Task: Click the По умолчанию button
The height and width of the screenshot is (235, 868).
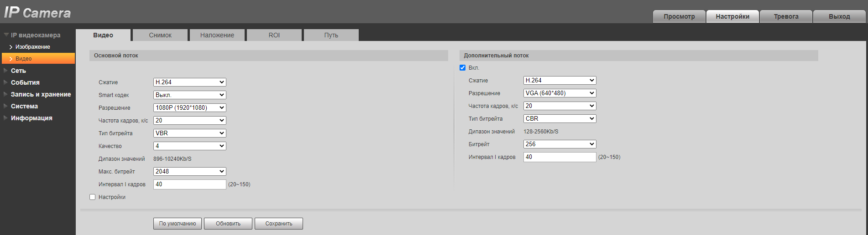Action: point(178,224)
